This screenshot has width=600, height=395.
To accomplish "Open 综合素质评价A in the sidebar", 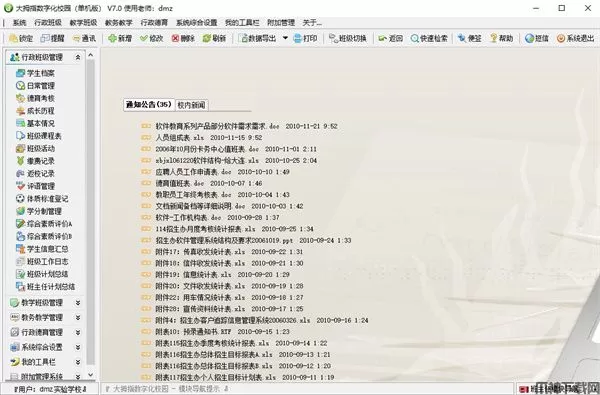I will tap(44, 224).
